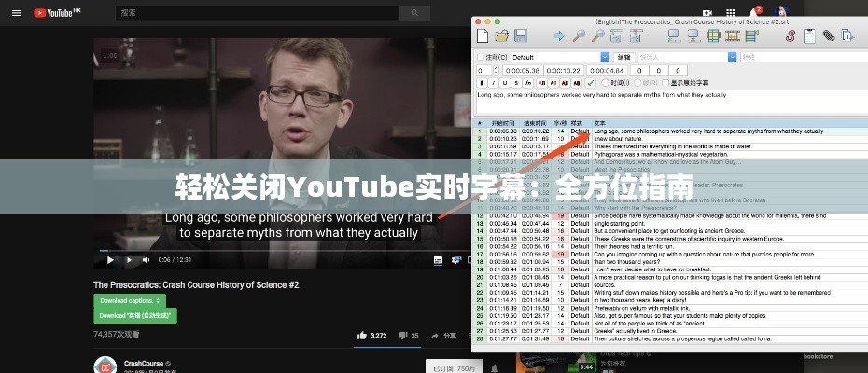
Task: Commit the line with the green checkmark
Action: (591, 83)
